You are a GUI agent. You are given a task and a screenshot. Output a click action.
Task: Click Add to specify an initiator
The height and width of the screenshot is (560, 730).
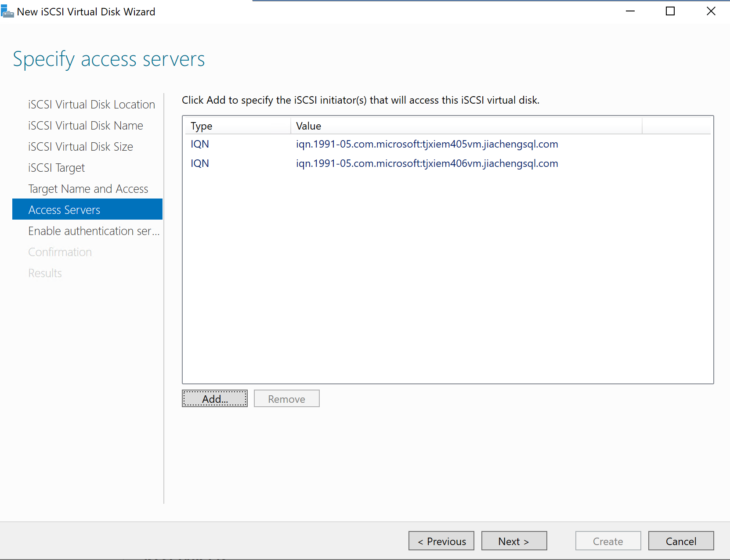[215, 399]
